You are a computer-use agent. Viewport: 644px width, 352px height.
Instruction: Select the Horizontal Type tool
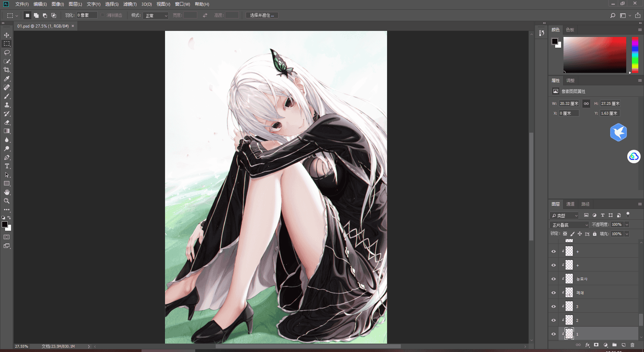tap(7, 166)
